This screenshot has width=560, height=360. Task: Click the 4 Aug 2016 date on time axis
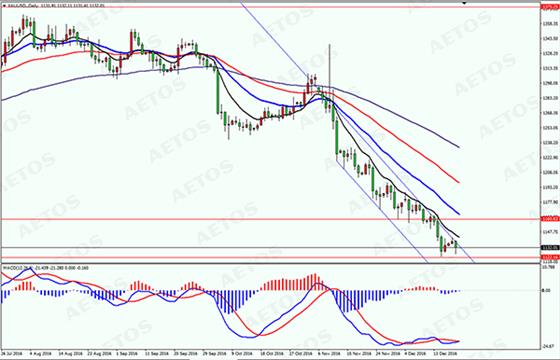pos(40,354)
